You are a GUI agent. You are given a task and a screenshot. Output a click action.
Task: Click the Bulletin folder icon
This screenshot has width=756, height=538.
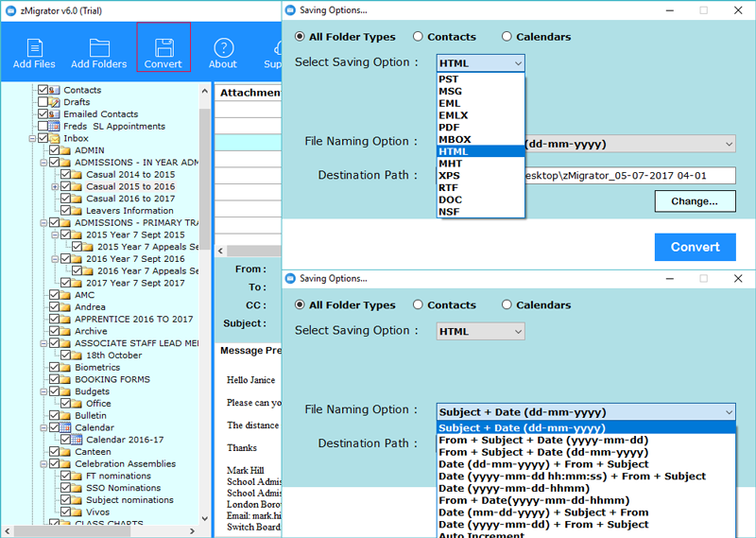pos(65,415)
